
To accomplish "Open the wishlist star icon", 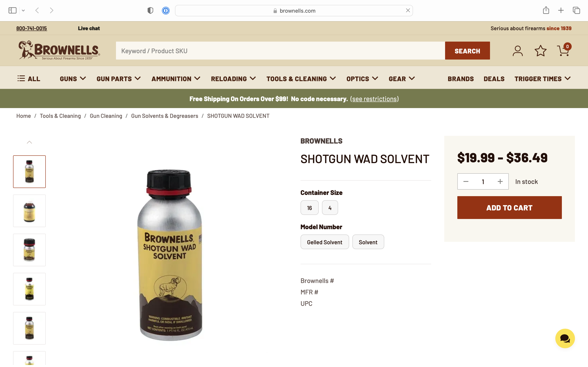I will [x=540, y=51].
